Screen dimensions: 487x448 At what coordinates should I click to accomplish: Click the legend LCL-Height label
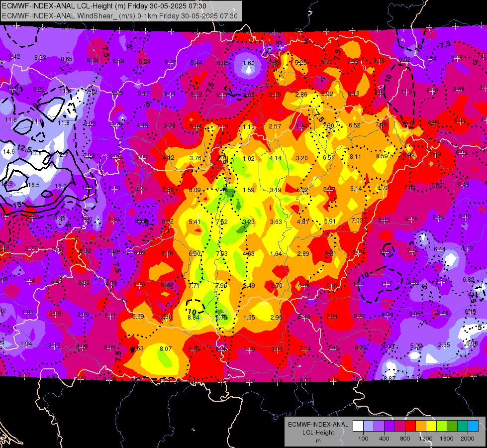coord(318,433)
